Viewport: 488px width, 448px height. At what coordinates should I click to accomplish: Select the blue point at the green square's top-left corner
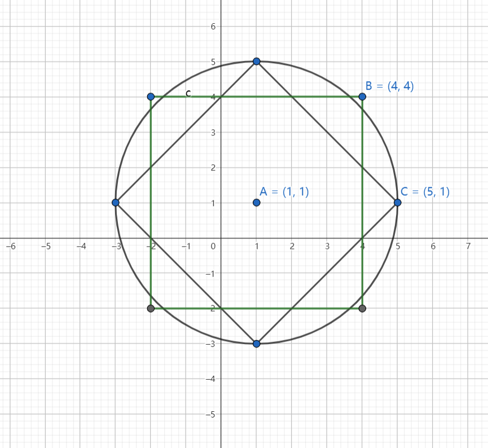[x=151, y=96]
